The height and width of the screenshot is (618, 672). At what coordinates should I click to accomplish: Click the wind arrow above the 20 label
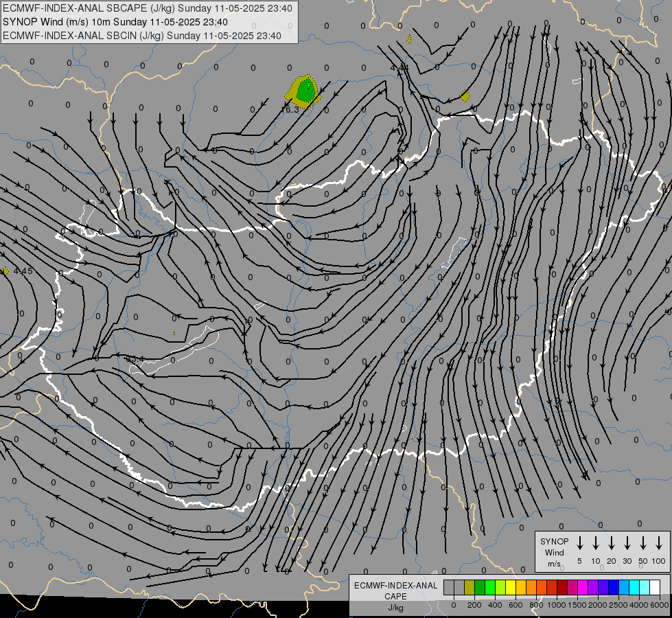(612, 543)
